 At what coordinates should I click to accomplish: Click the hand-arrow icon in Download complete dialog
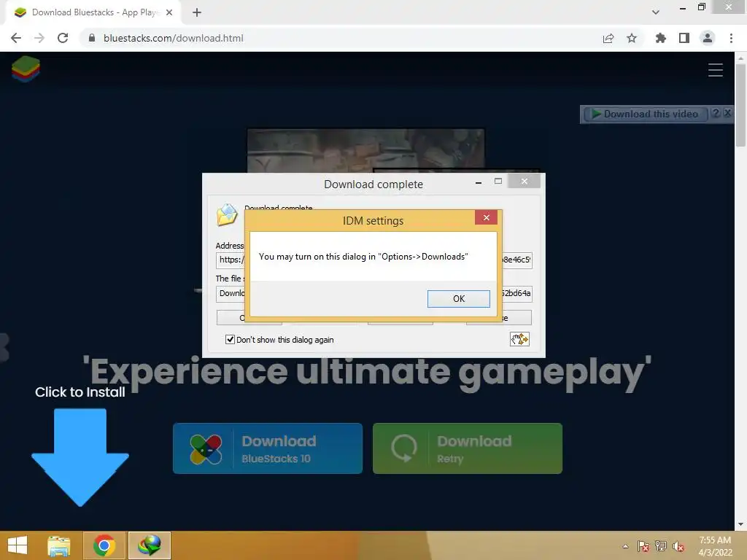pyautogui.click(x=519, y=339)
